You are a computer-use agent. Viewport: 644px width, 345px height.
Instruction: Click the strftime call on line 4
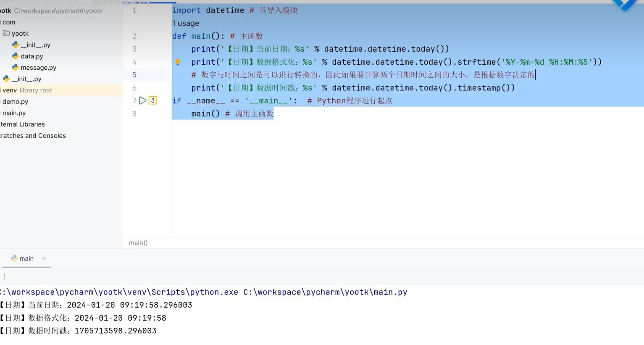point(529,62)
